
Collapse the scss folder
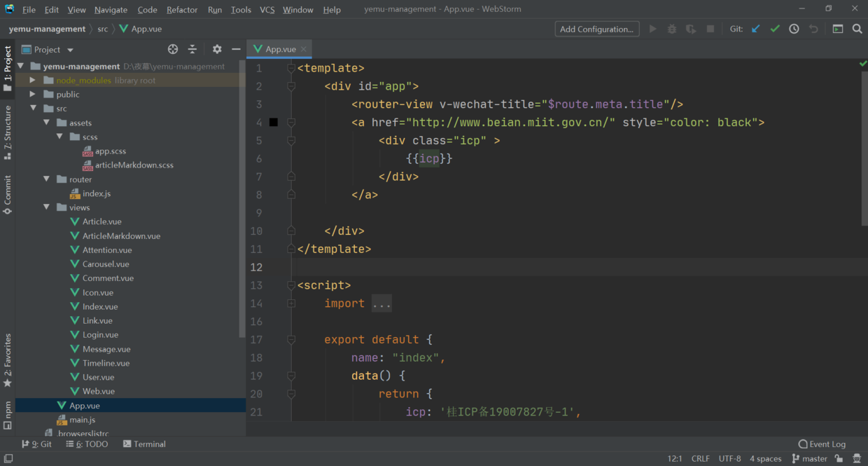59,137
